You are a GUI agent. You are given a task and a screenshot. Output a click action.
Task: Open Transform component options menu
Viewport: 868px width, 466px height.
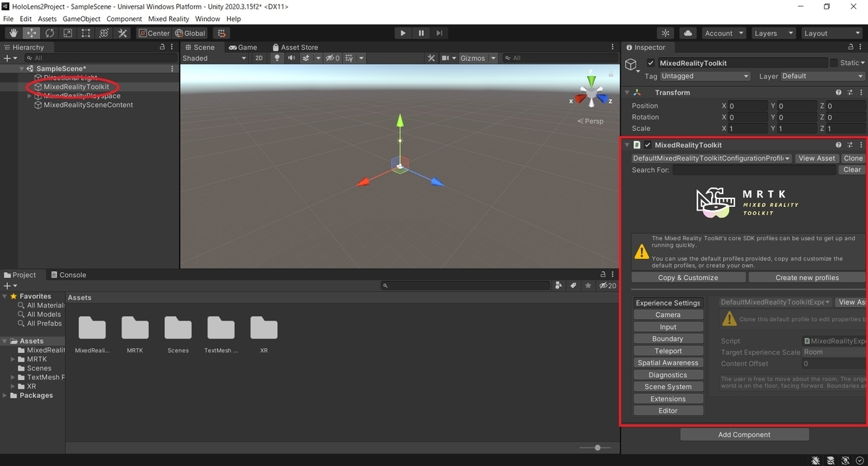861,93
